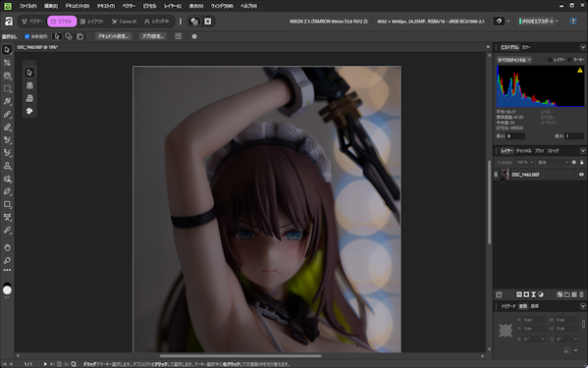Click the layer gear settings icon
The width and height of the screenshot is (588, 368).
(573, 162)
